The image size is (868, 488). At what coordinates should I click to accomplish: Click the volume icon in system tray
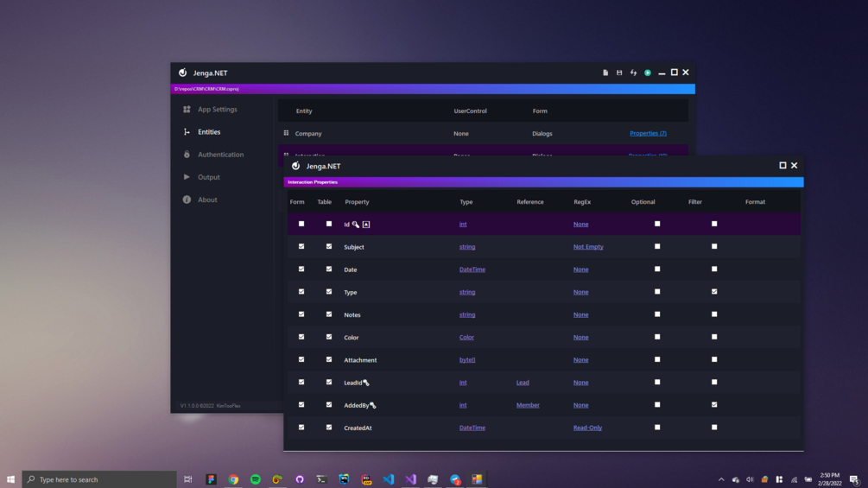tap(750, 479)
